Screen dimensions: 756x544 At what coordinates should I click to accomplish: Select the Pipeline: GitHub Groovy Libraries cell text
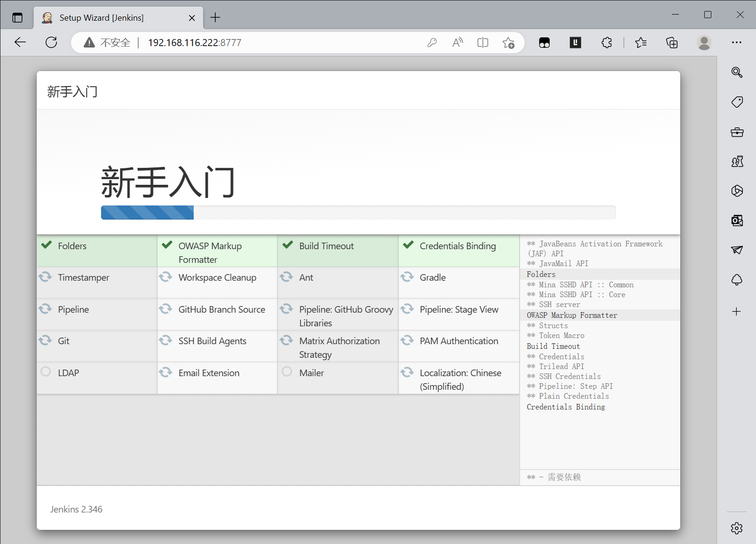click(x=346, y=316)
